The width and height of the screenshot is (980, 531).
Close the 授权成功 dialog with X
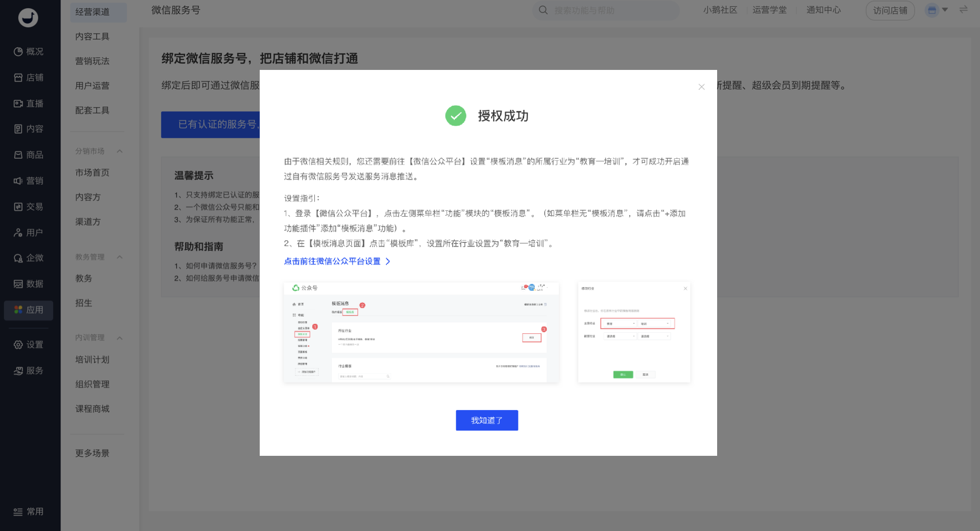click(701, 87)
